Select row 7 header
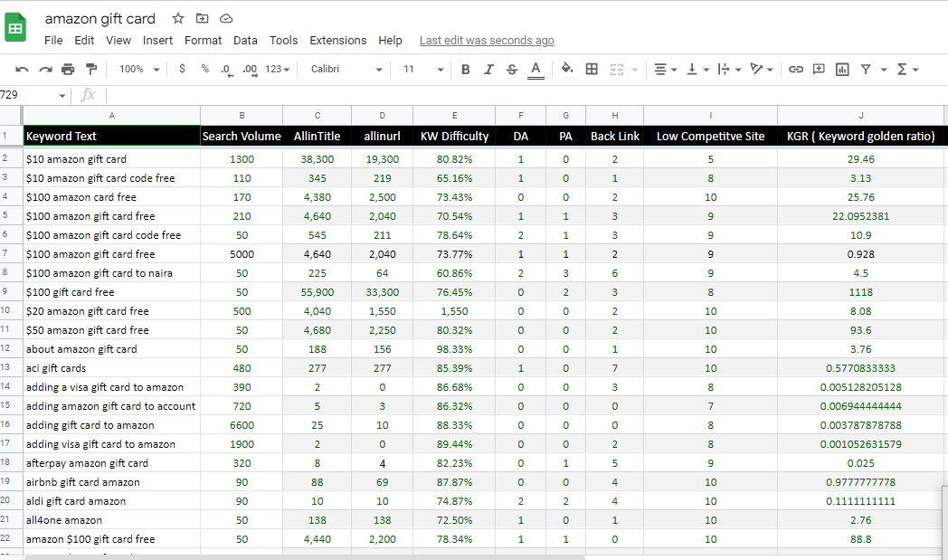 tap(10, 254)
